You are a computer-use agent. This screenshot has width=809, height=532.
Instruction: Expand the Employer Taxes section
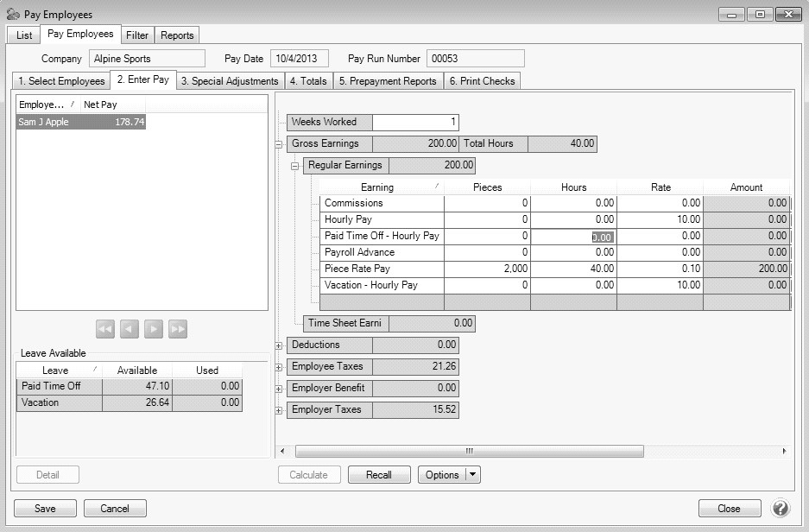coord(279,410)
